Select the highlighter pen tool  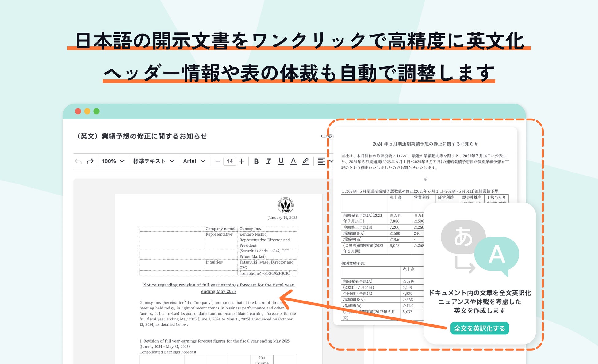click(x=306, y=161)
